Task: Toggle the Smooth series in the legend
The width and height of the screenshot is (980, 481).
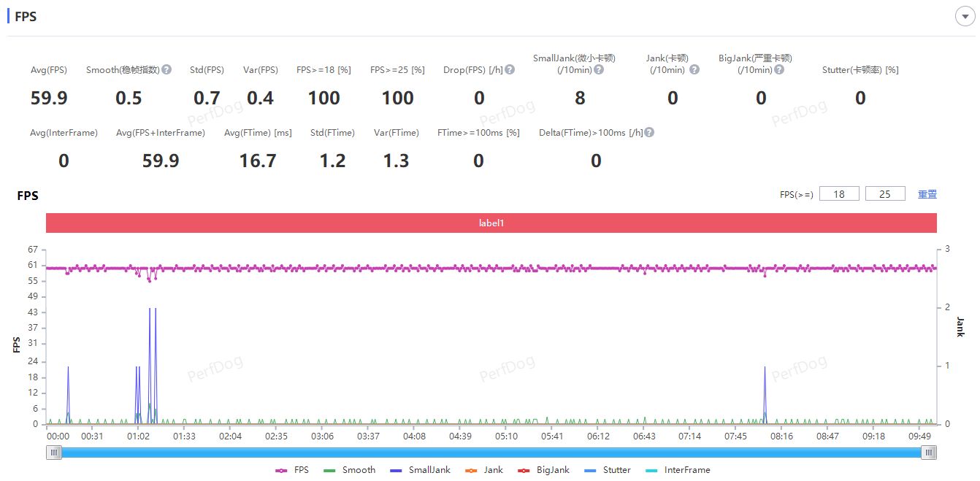Action: click(x=349, y=470)
